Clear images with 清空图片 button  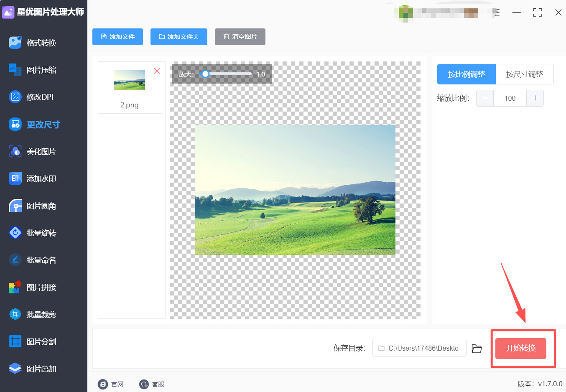tap(240, 37)
